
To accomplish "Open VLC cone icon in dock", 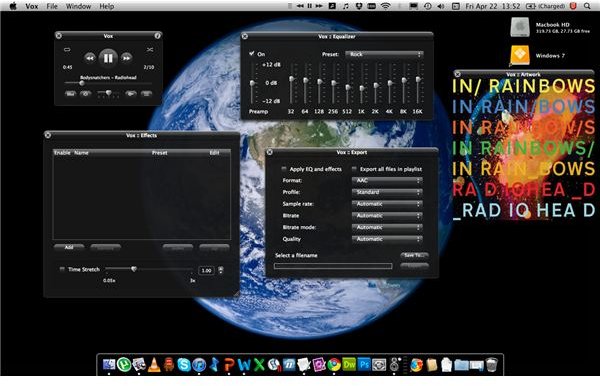I will tap(154, 365).
